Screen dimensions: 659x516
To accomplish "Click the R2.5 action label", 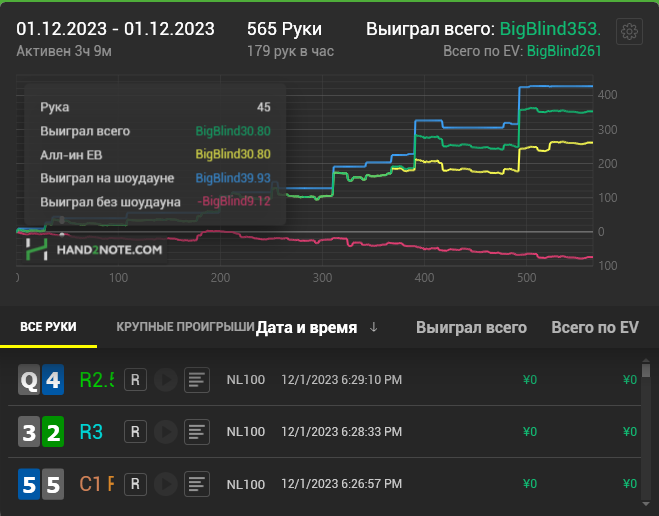I will point(97,380).
